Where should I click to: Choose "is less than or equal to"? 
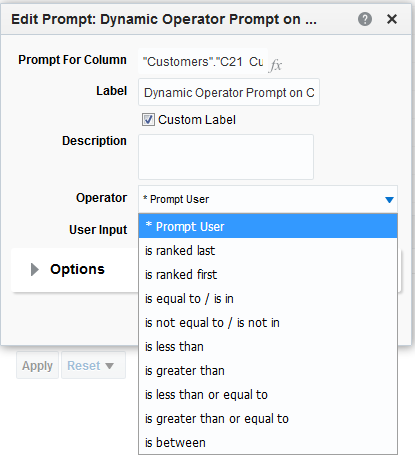[268, 394]
